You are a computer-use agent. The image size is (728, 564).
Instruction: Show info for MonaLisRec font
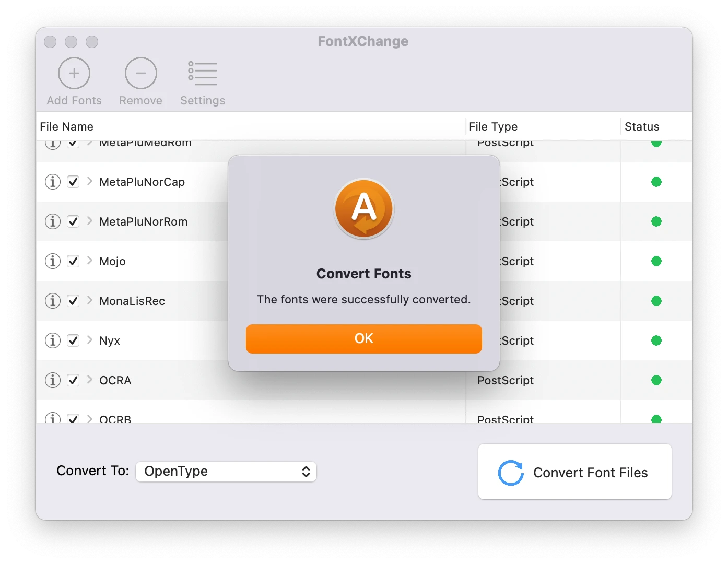click(x=53, y=301)
